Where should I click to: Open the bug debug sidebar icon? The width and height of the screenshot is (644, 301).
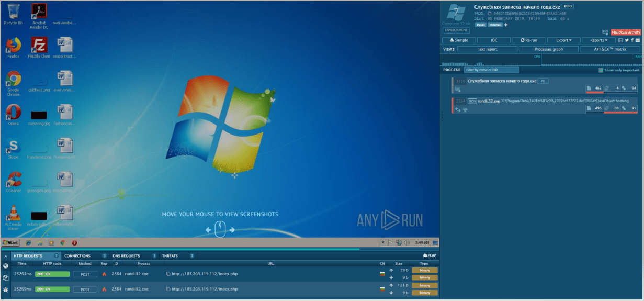[5, 289]
